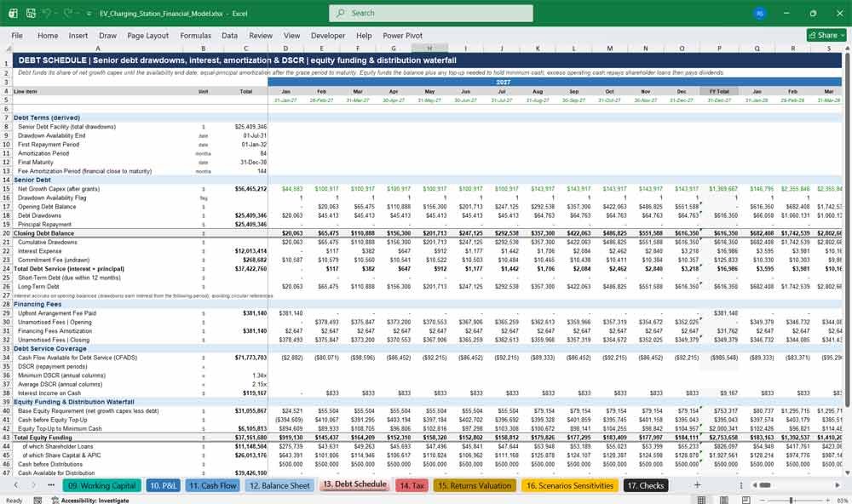Viewport: 852px width, 504px height.
Task: Select the 2027 year header cell
Action: pos(504,82)
